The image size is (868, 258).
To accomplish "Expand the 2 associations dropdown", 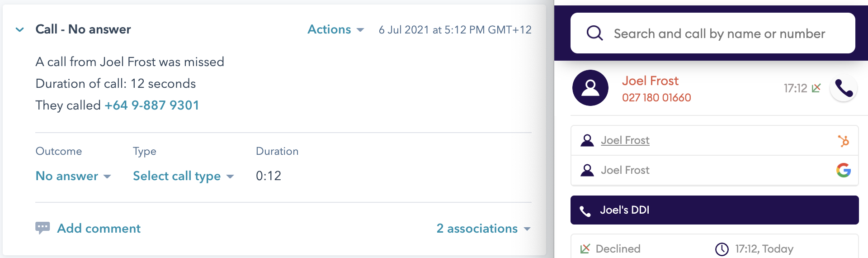I will pyautogui.click(x=483, y=229).
